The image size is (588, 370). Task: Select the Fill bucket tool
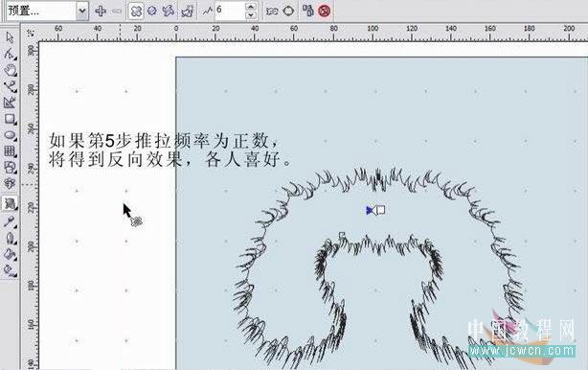[x=10, y=254]
